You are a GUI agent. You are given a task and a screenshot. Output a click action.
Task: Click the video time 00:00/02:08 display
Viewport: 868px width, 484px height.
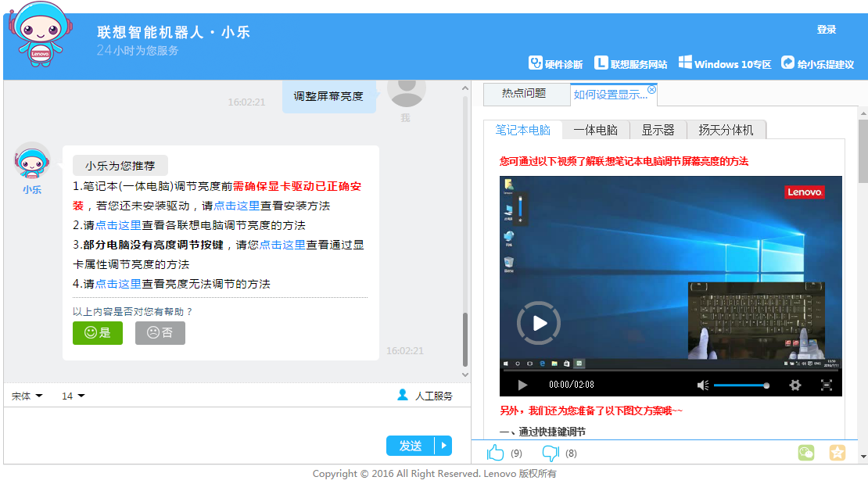tap(572, 385)
